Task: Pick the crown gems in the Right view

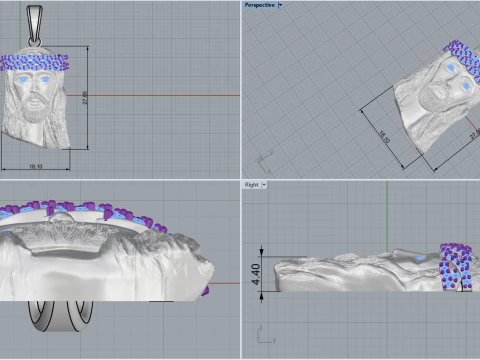Action: [456, 267]
